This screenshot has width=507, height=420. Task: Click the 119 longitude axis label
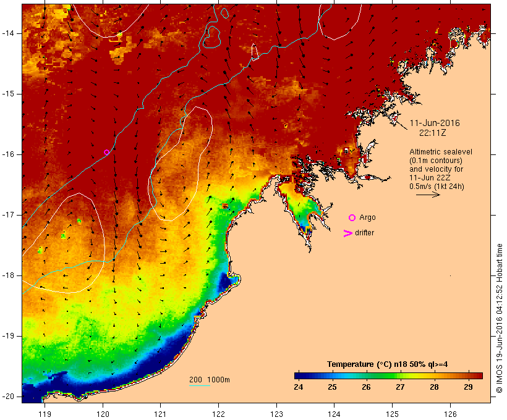[45, 414]
